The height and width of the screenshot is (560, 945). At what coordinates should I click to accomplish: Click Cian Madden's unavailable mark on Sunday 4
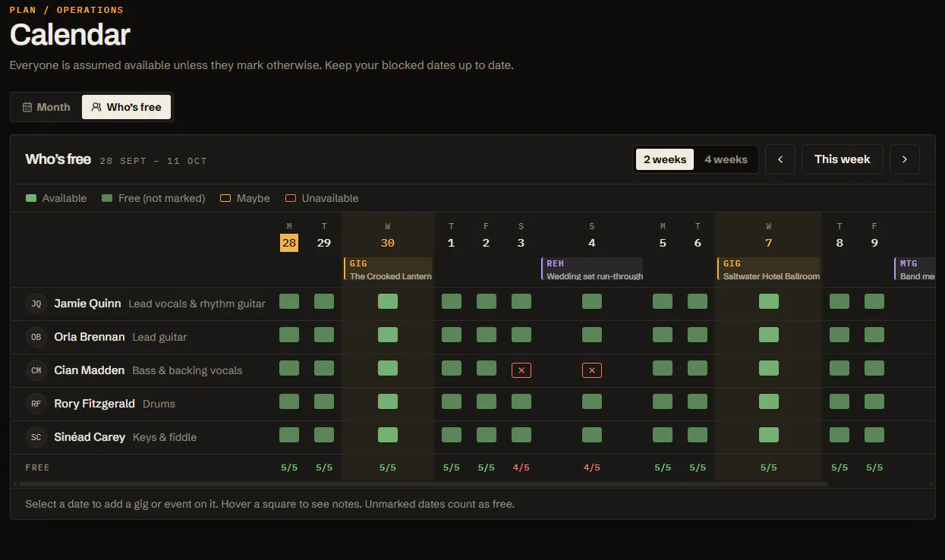pyautogui.click(x=592, y=370)
